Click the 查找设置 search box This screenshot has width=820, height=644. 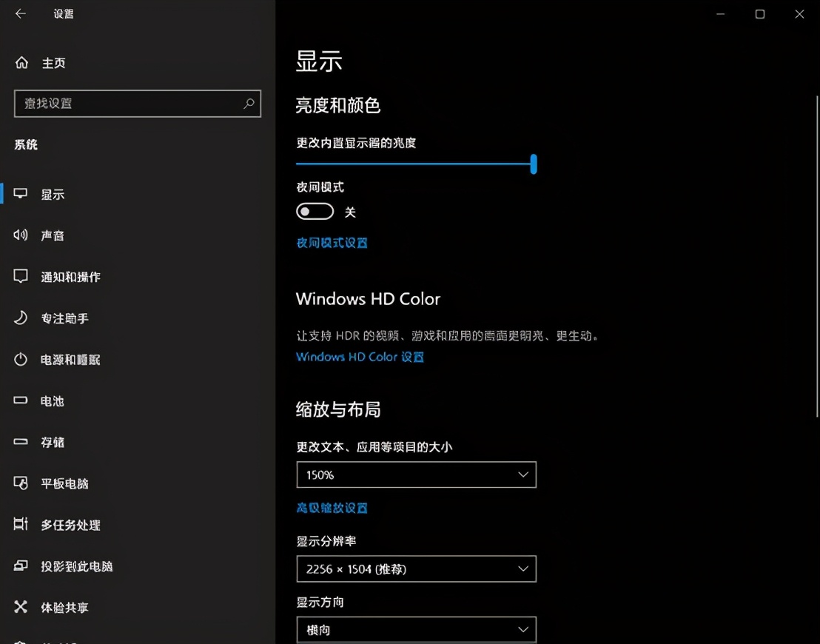[x=137, y=104]
